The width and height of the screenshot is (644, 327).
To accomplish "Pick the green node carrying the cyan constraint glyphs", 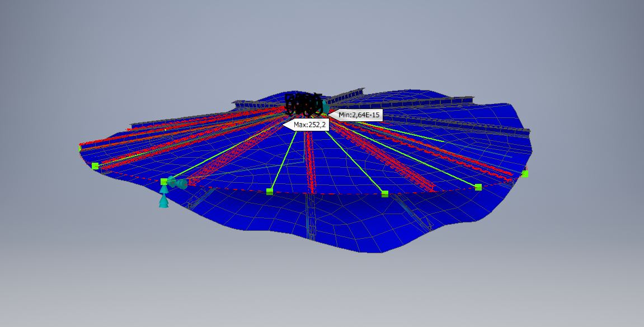I will click(x=164, y=181).
